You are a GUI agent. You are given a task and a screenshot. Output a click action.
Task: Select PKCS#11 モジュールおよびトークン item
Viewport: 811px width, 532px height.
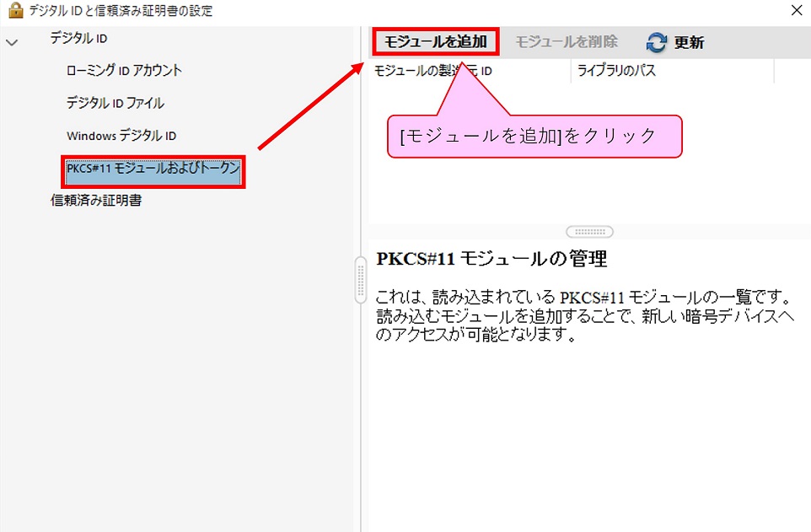[153, 170]
